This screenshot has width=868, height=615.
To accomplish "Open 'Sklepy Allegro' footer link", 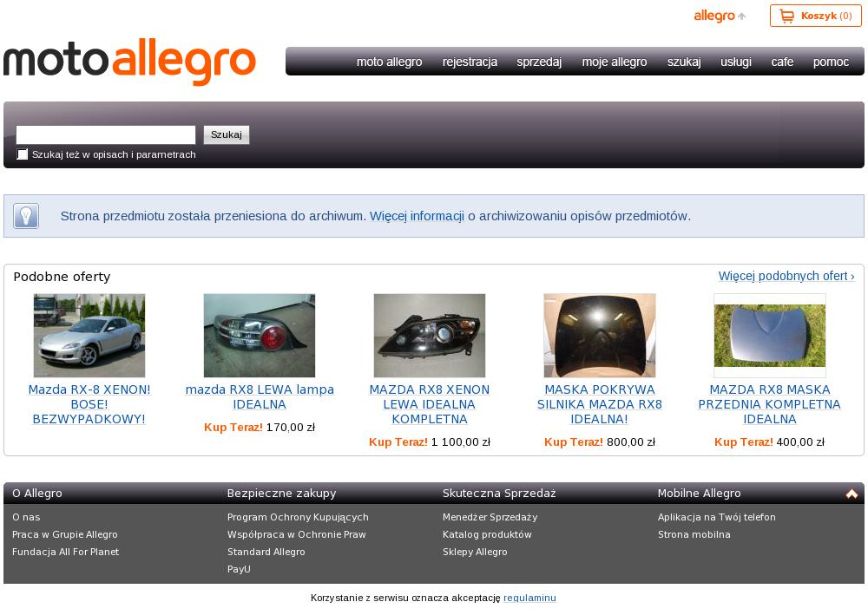I will [x=475, y=552].
